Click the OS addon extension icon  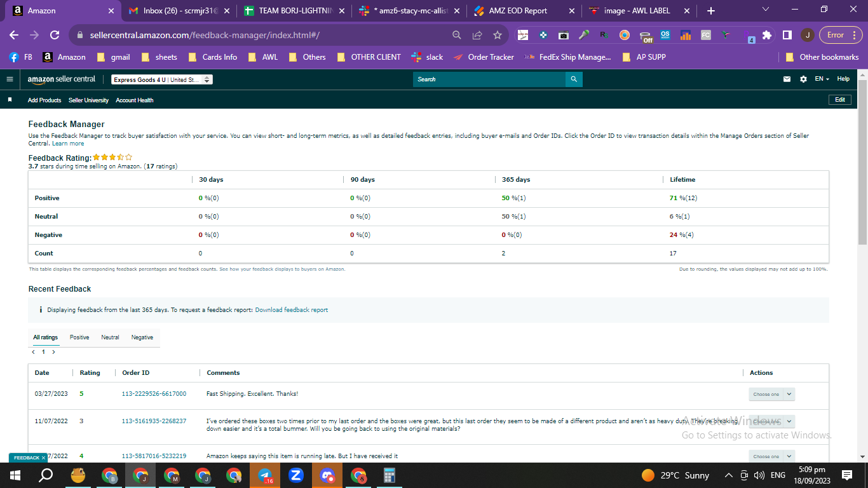[665, 35]
